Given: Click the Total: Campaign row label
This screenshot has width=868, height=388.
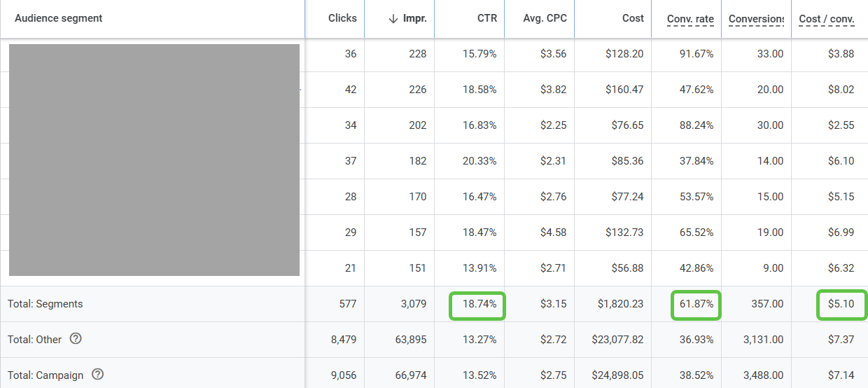Looking at the screenshot, I should [45, 375].
